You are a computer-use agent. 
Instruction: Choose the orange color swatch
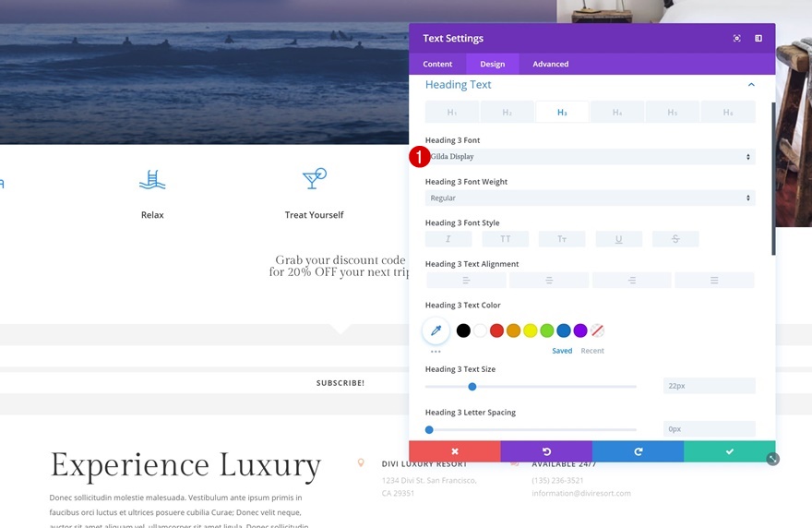pos(513,330)
